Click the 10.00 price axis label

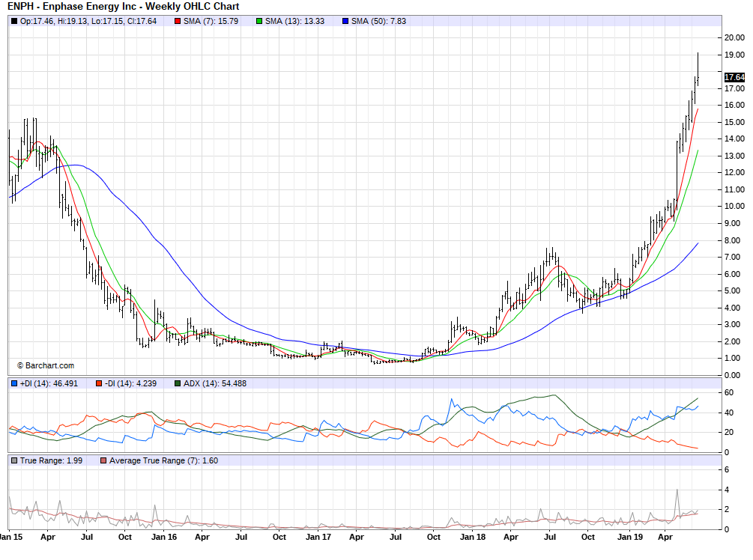pos(734,207)
